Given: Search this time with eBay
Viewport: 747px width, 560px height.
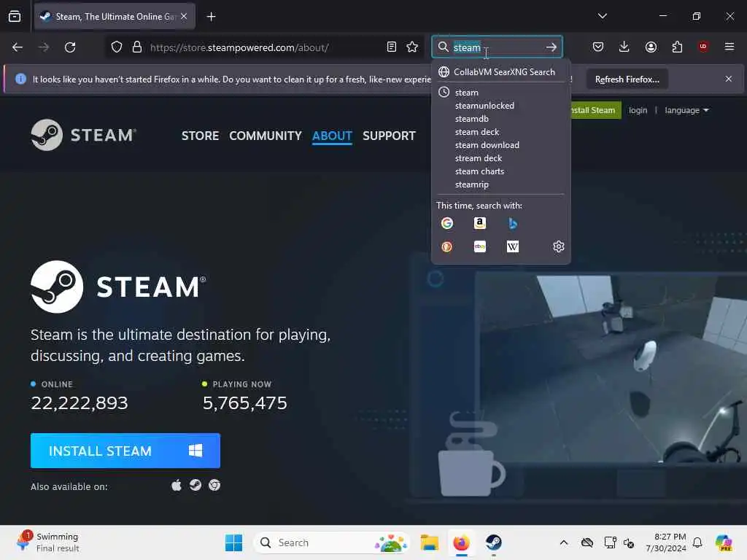Looking at the screenshot, I should click(480, 246).
